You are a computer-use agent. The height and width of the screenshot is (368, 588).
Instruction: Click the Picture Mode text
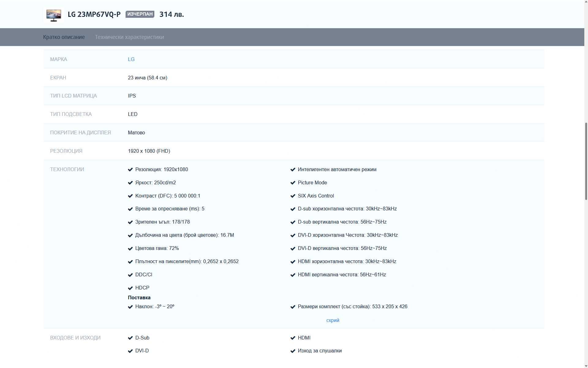tap(312, 182)
